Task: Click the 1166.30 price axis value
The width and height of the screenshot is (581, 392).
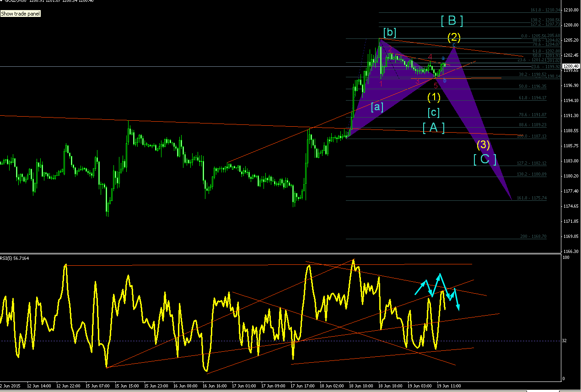Action: tap(572, 251)
